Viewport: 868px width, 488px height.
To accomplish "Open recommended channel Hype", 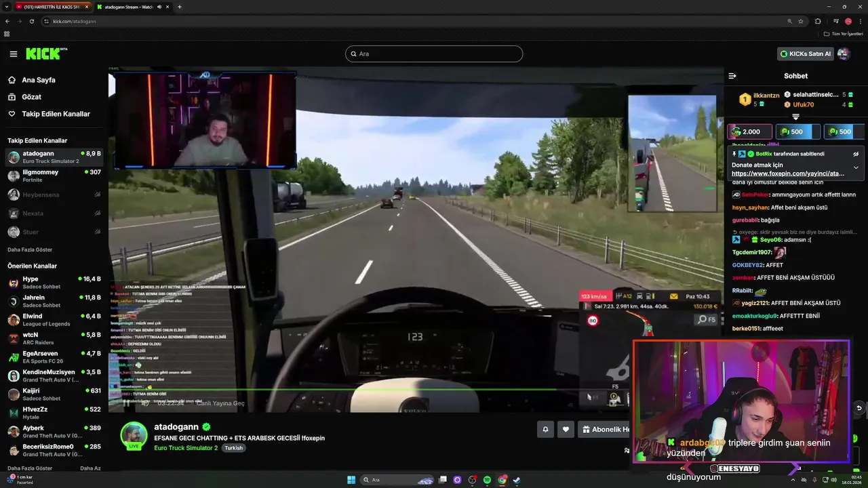I will [x=54, y=283].
